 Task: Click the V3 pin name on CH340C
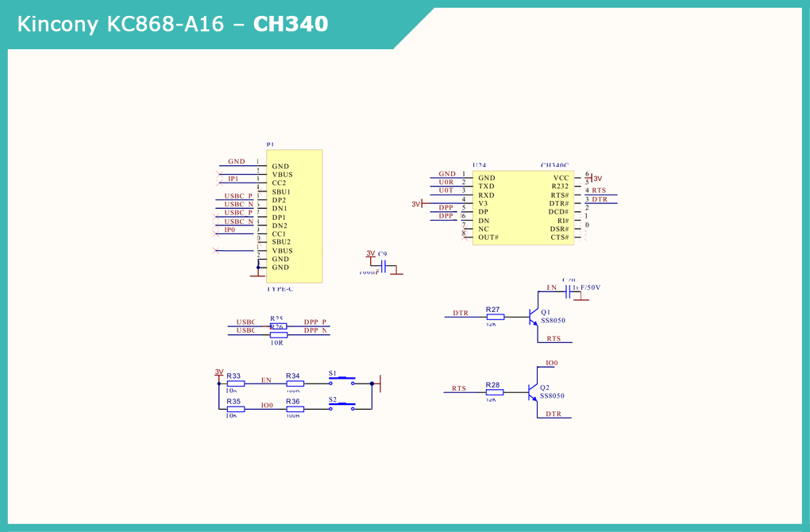pyautogui.click(x=483, y=203)
